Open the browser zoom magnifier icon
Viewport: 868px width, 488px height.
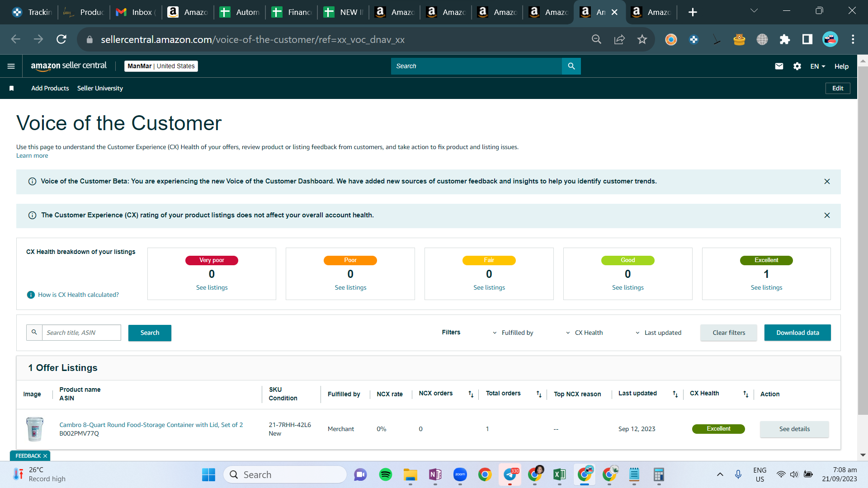pos(596,39)
